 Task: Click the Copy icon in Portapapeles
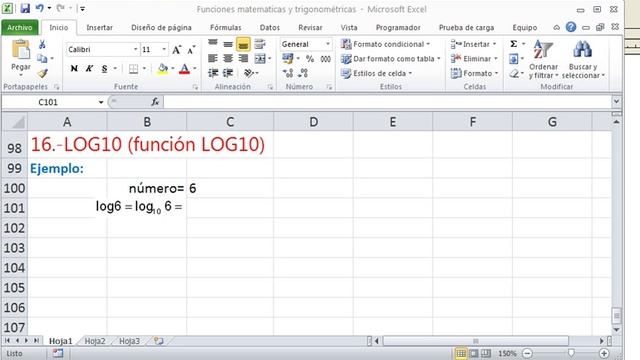click(x=42, y=59)
